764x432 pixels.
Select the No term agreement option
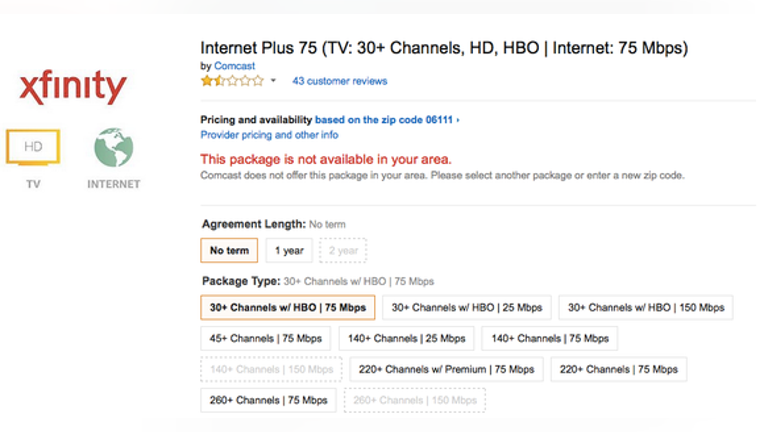[x=229, y=250]
